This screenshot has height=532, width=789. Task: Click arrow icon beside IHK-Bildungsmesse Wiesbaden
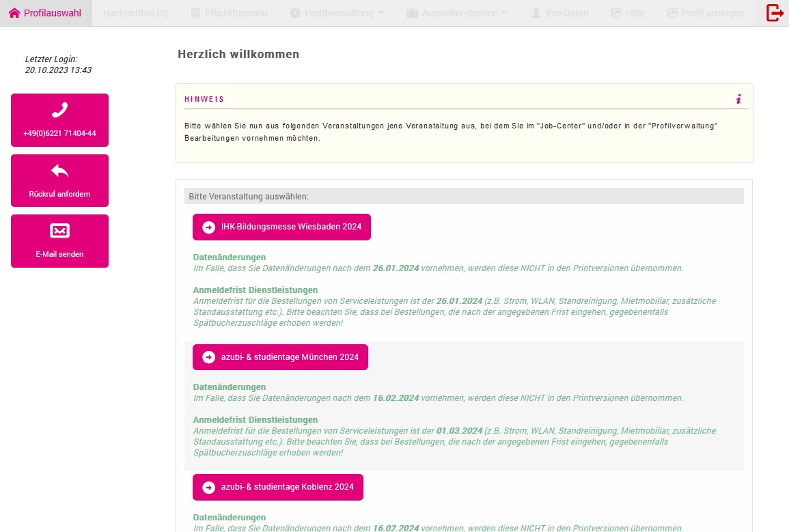click(x=209, y=227)
